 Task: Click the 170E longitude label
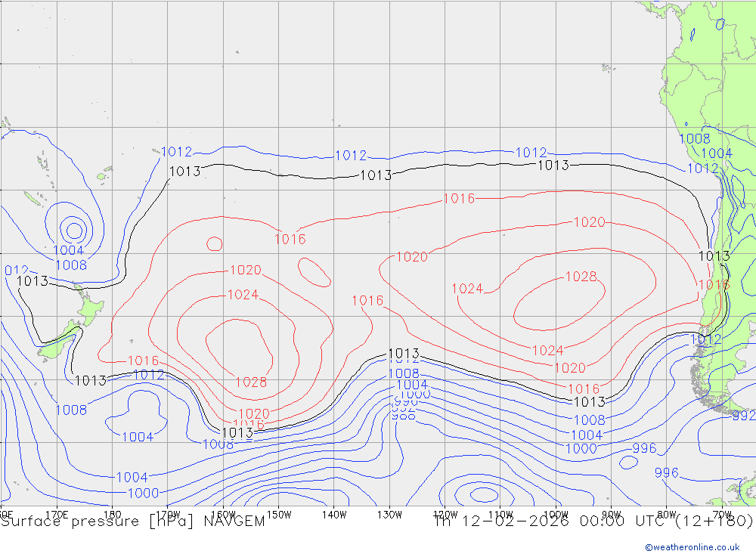(x=57, y=515)
